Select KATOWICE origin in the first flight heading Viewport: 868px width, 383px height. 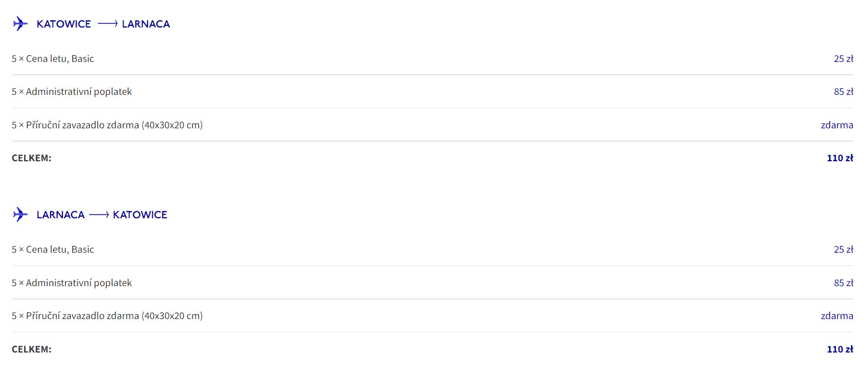[x=64, y=24]
